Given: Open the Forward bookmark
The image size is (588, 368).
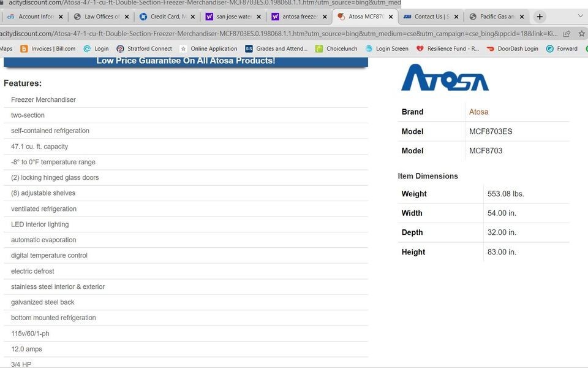Looking at the screenshot, I should (562, 48).
